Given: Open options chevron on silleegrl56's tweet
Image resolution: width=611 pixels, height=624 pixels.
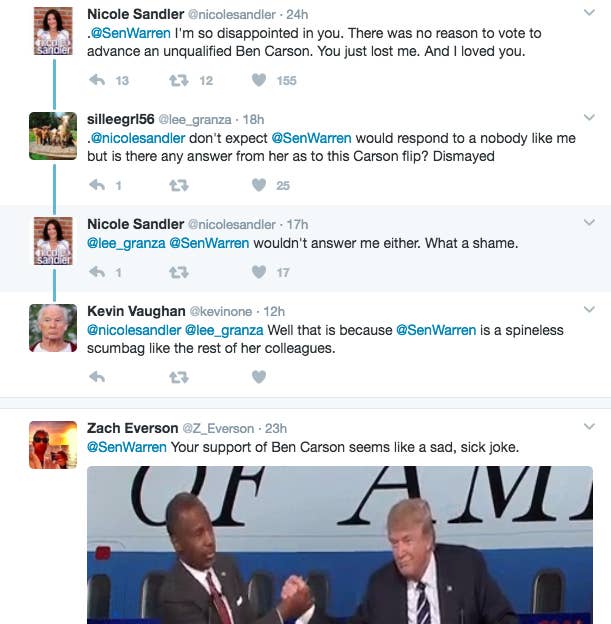Looking at the screenshot, I should point(589,117).
